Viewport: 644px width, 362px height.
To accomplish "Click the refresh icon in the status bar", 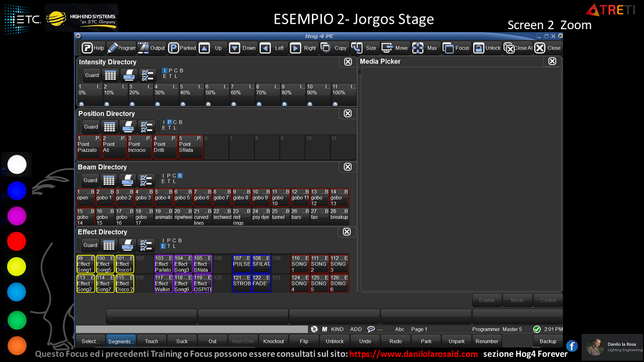I will pyautogui.click(x=314, y=329).
